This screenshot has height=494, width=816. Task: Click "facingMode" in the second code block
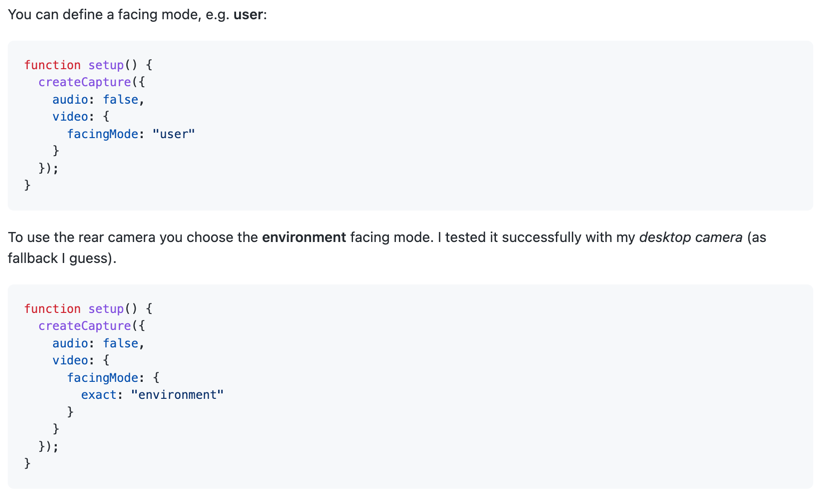(x=105, y=377)
